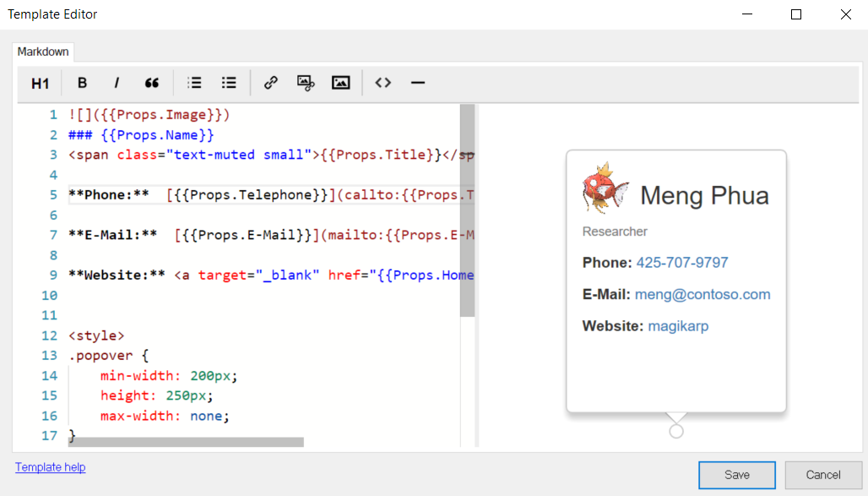Place cursor on the **E-Mail:** line

point(271,235)
